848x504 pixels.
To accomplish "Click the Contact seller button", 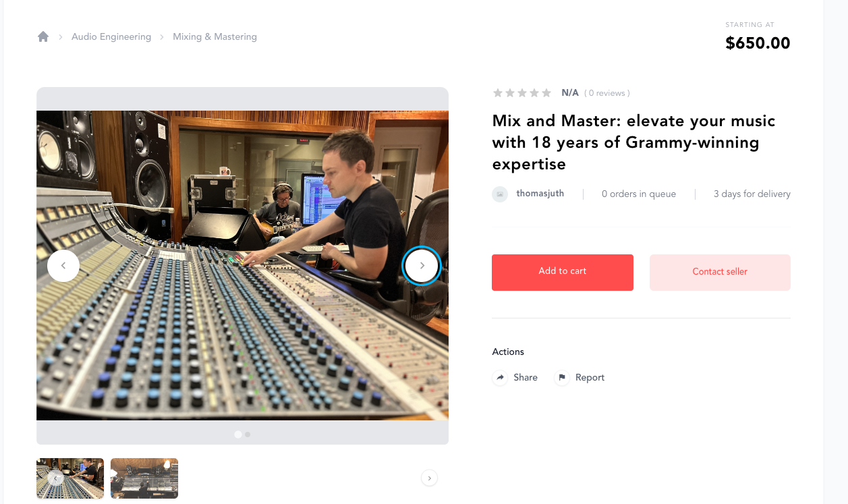I will [x=720, y=273].
